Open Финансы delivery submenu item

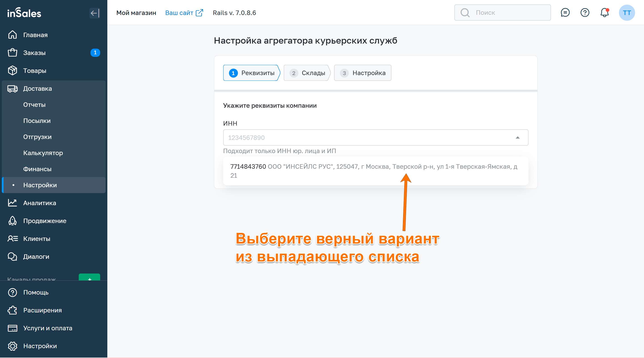(37, 169)
